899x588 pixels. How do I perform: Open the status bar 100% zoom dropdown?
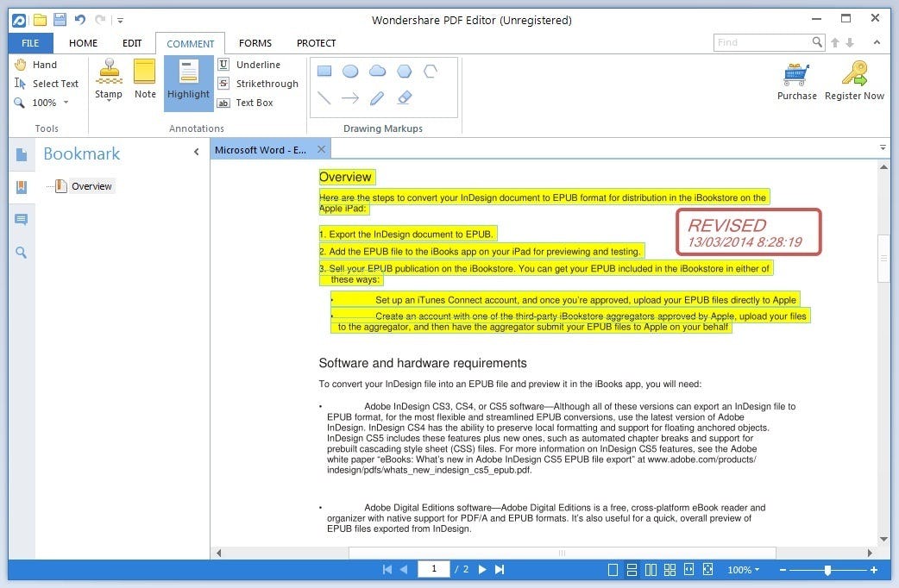744,570
